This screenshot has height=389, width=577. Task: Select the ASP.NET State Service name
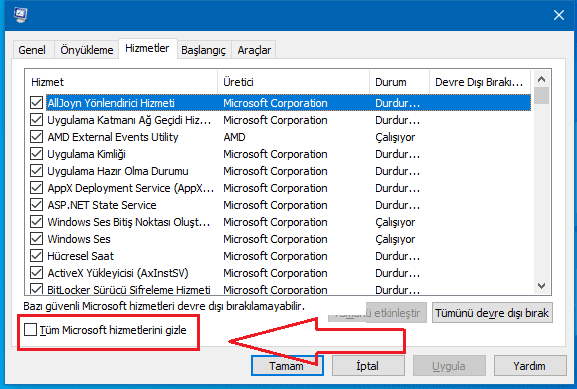(102, 205)
